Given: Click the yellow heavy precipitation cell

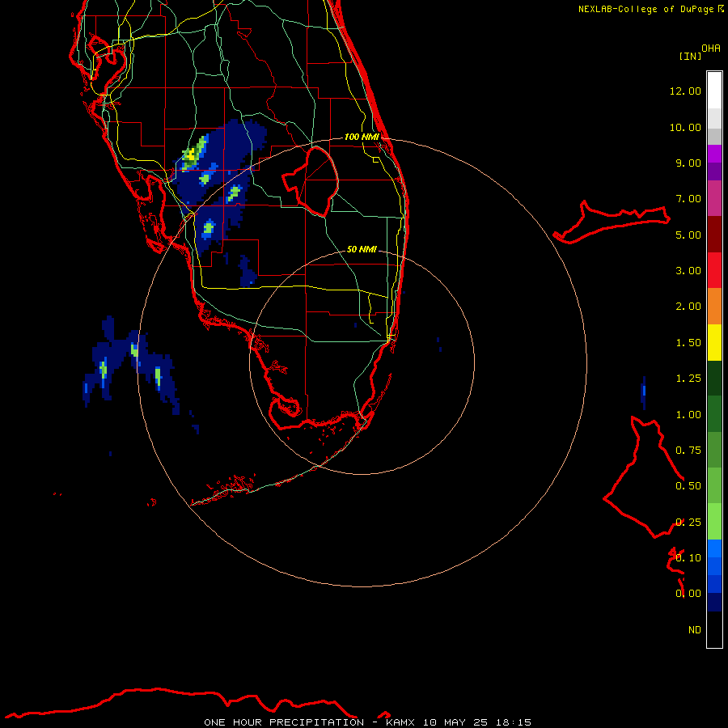Looking at the screenshot, I should (192, 154).
